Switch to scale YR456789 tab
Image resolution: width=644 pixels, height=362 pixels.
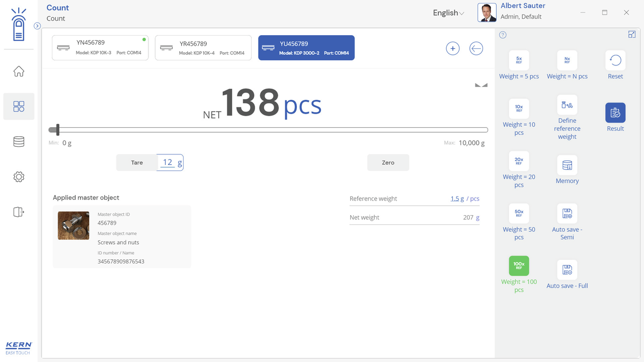(x=203, y=48)
